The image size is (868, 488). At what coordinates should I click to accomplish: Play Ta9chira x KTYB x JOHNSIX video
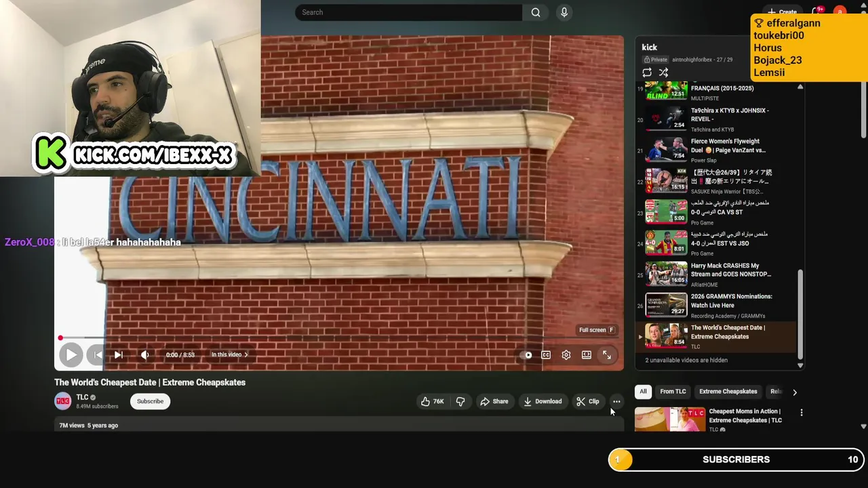[x=717, y=119]
